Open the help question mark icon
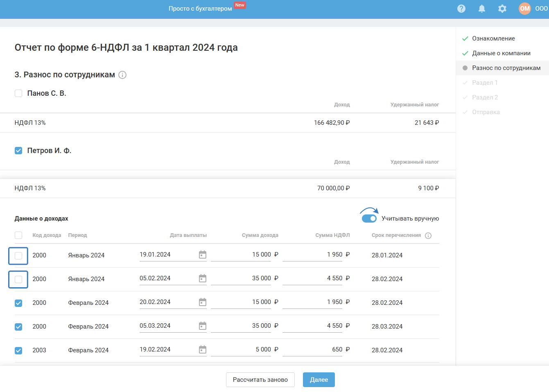 [x=461, y=9]
